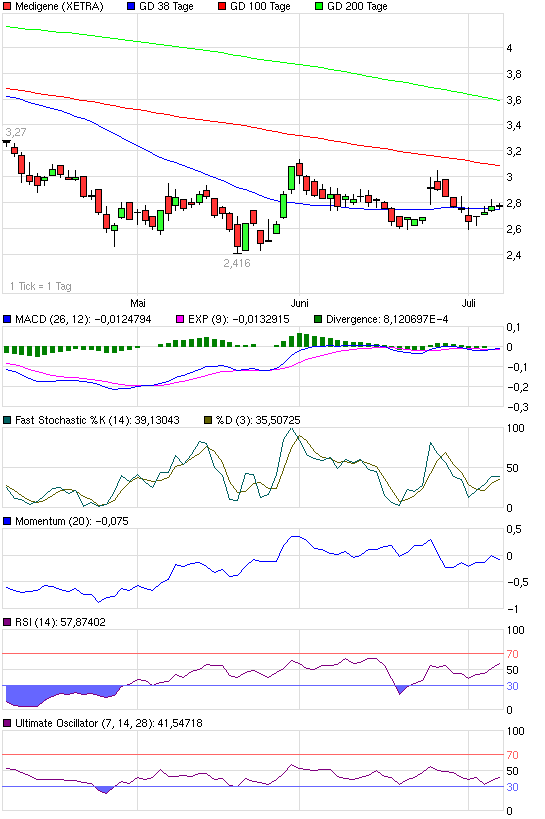Click the blue 30 level label in RSI panel

(x=513, y=686)
